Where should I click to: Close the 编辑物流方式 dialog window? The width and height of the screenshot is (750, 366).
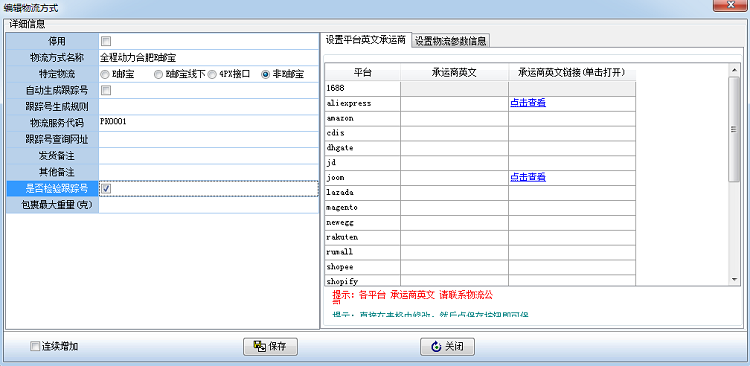tap(731, 5)
